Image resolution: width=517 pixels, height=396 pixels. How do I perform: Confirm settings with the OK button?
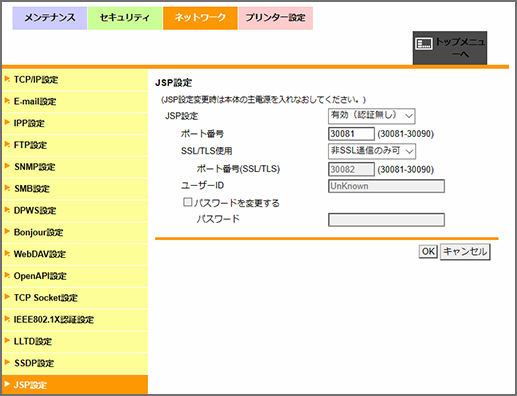tap(428, 251)
